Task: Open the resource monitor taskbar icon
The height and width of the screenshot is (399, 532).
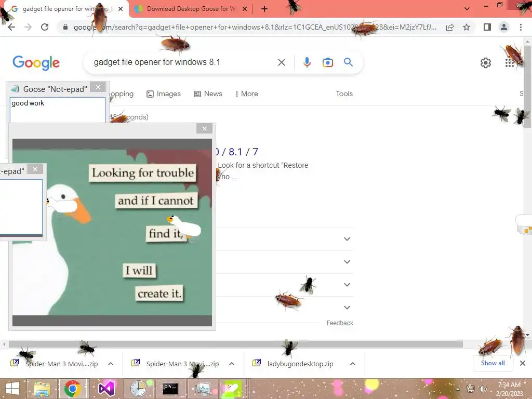Action: pos(203,389)
